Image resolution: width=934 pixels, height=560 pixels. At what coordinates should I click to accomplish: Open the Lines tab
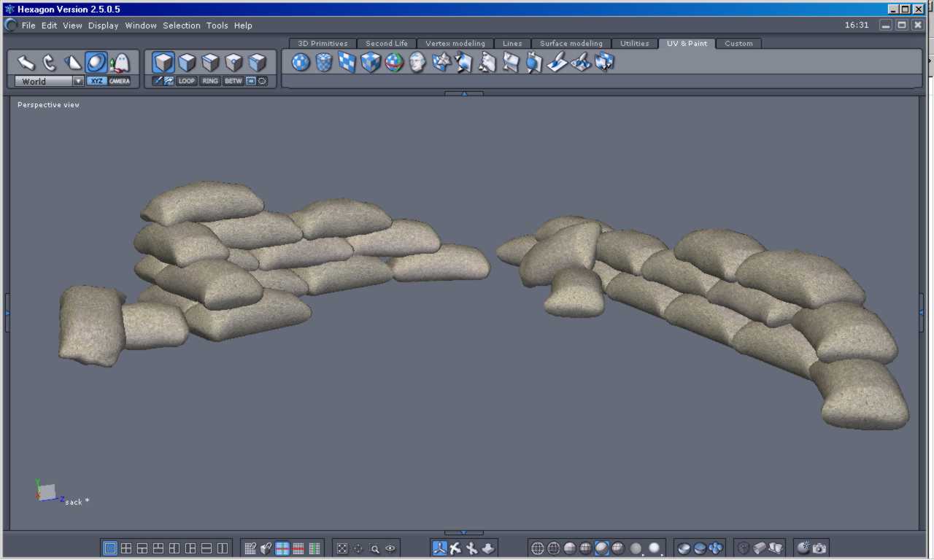pyautogui.click(x=512, y=44)
